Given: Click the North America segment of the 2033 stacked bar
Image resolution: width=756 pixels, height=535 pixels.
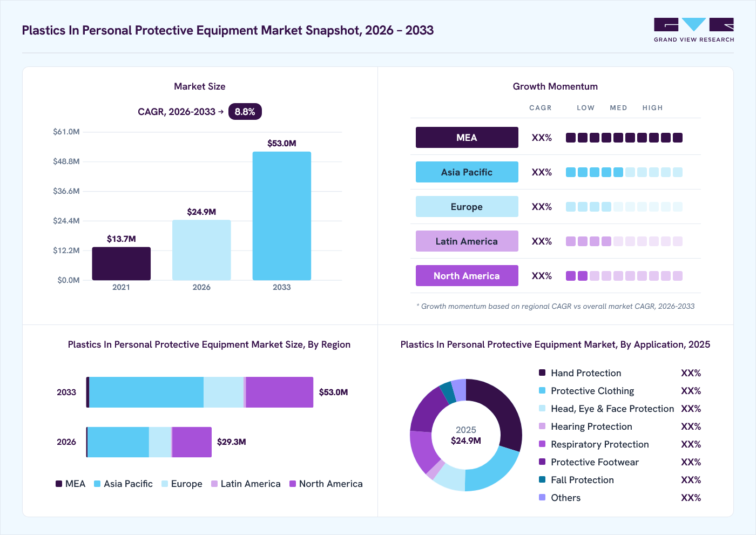Looking at the screenshot, I should [x=280, y=392].
